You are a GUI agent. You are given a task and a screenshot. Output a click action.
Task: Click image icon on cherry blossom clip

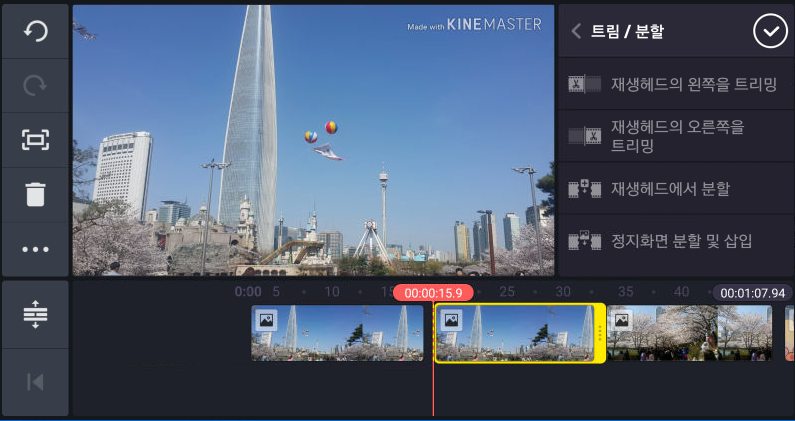tap(622, 320)
